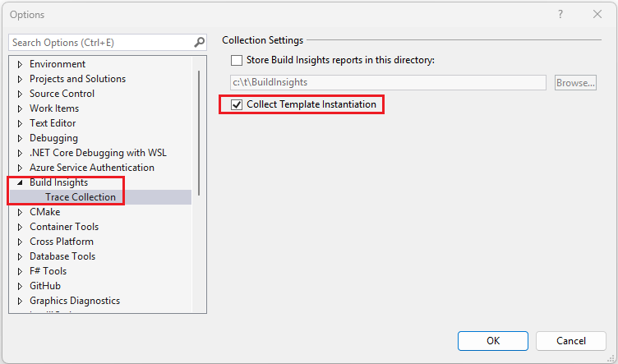
Task: Expand the Graphics Diagnostics arrow
Action: point(20,301)
